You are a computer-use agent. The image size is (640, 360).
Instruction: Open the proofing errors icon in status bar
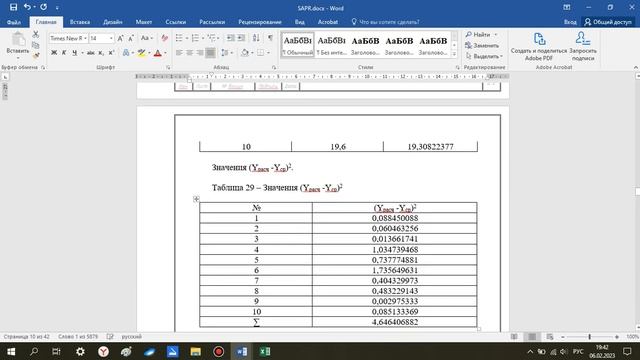(x=110, y=337)
